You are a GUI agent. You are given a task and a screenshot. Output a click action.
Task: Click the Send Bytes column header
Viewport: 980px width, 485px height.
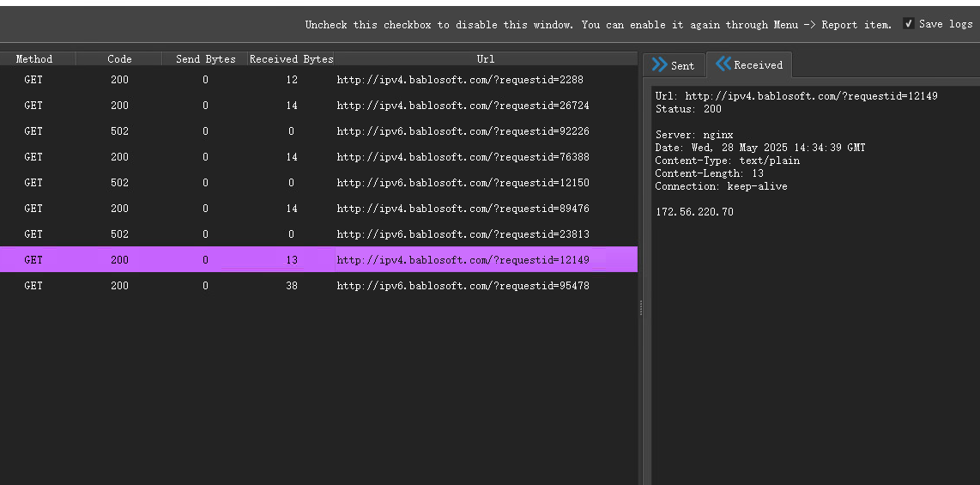(x=205, y=59)
